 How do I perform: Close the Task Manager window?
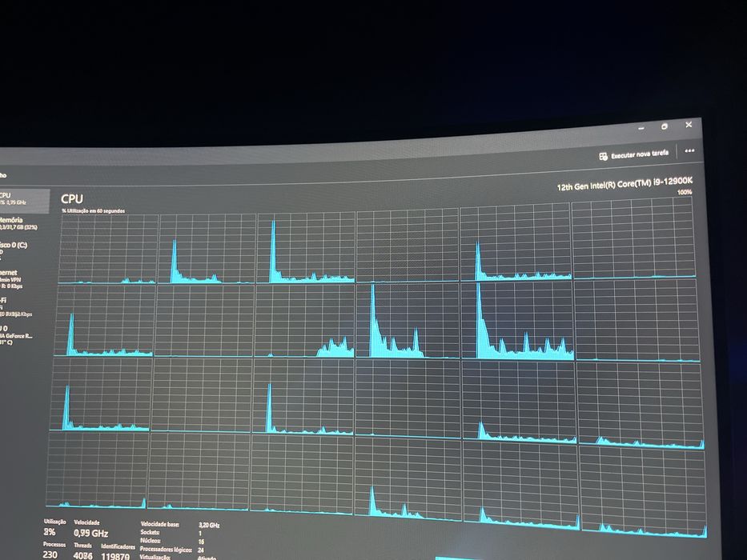tap(689, 124)
